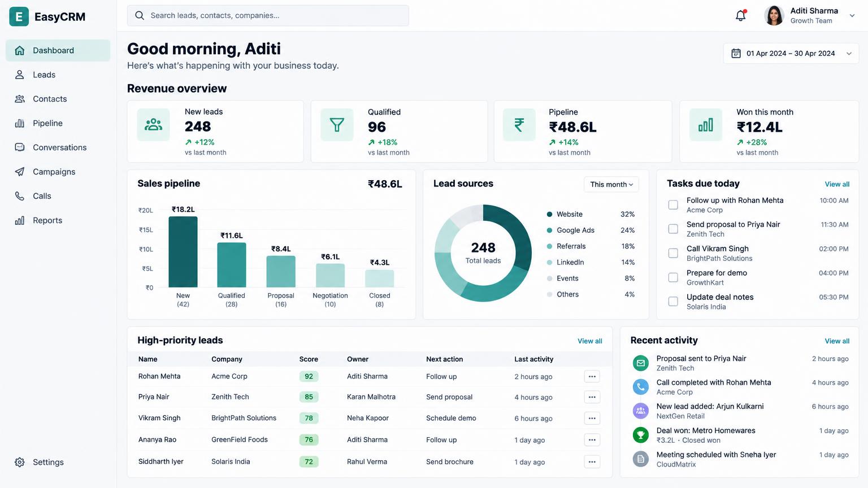Click the Negotiation bar in sales pipeline
This screenshot has width=868, height=488.
330,276
